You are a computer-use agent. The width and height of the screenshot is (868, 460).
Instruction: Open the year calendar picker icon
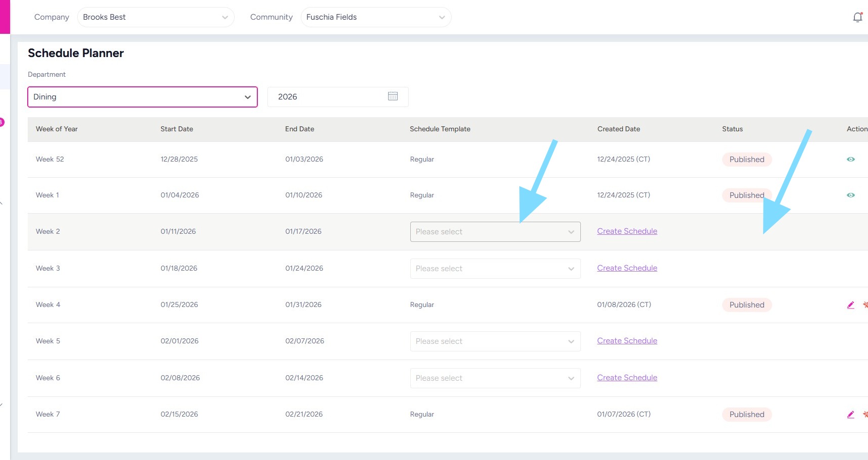pyautogui.click(x=393, y=96)
